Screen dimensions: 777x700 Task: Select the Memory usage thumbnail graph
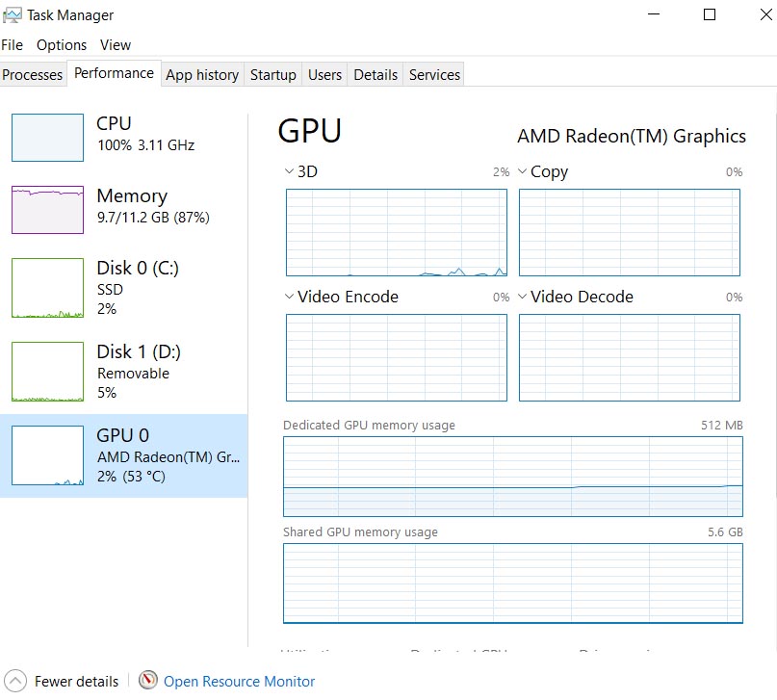[47, 210]
